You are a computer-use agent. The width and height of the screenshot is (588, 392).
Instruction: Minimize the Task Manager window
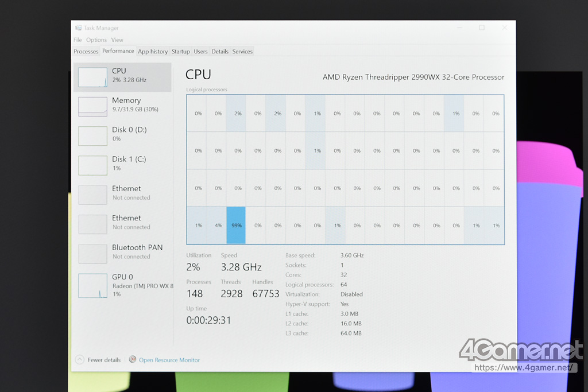(x=460, y=28)
